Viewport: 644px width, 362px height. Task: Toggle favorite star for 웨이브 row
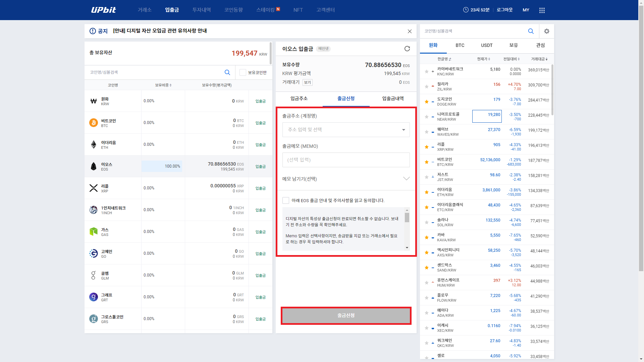point(427,132)
